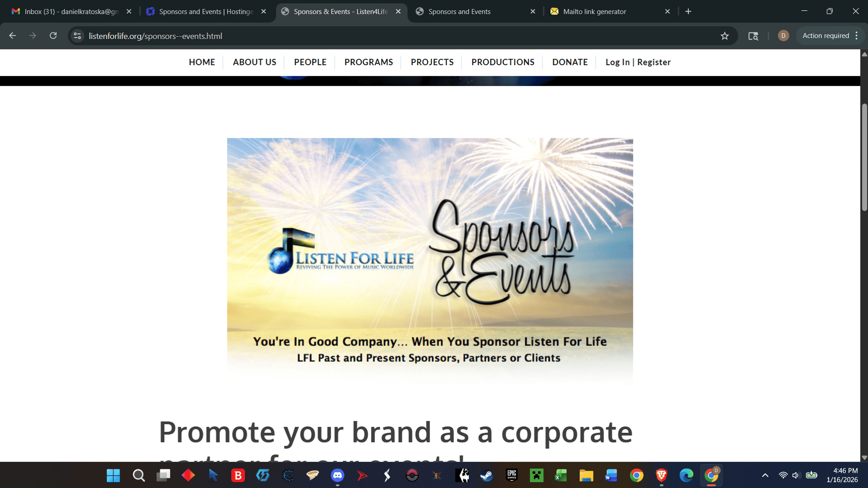The image size is (868, 488).
Task: Open the Google Lens search icon
Action: pos(753,36)
